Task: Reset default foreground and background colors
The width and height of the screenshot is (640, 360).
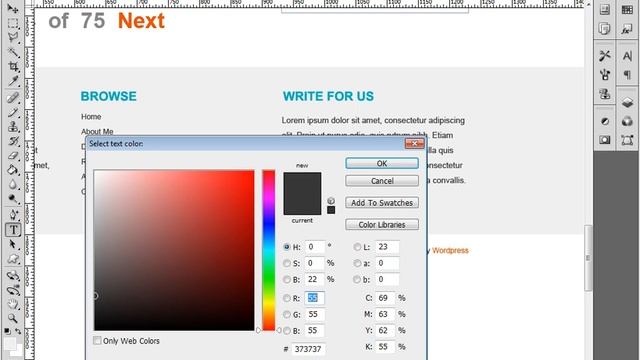Action: click(x=7, y=331)
